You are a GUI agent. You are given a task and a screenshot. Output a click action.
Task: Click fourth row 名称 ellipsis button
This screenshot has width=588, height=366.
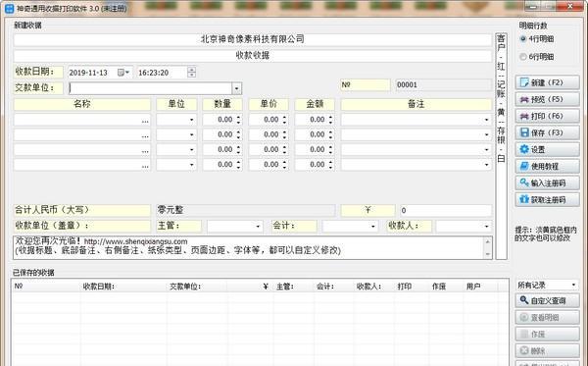pos(145,166)
